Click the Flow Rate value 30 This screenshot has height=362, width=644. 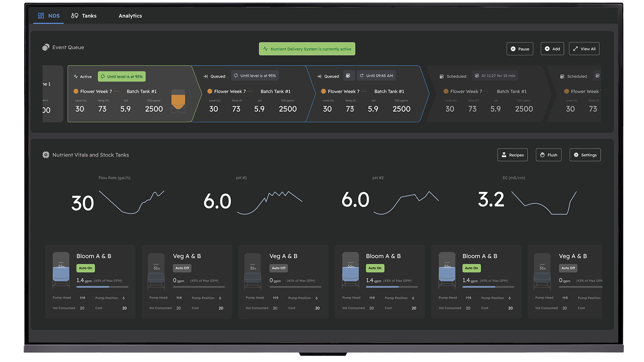[83, 203]
